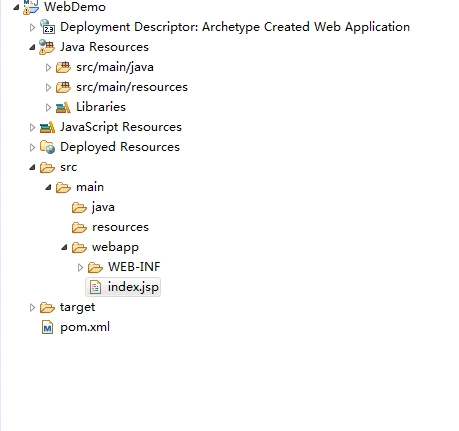Screen dimensions: 459x431
Task: Collapse the Java Resources node
Action: click(32, 47)
